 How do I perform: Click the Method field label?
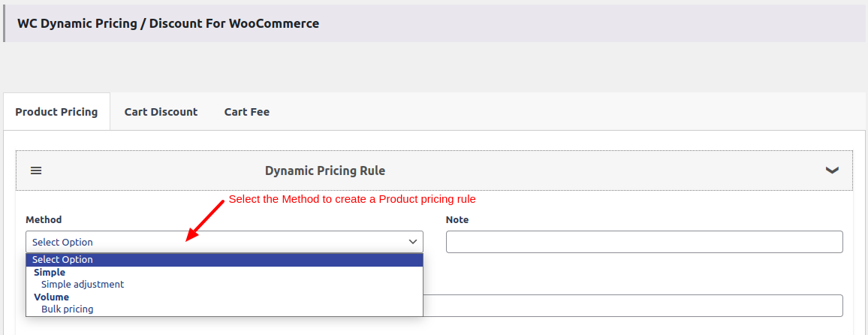click(x=44, y=220)
